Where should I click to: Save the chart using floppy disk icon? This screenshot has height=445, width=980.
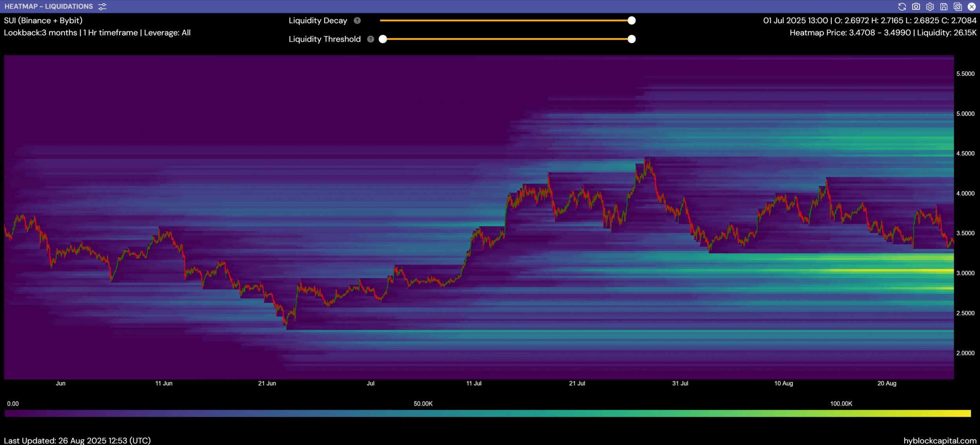944,7
